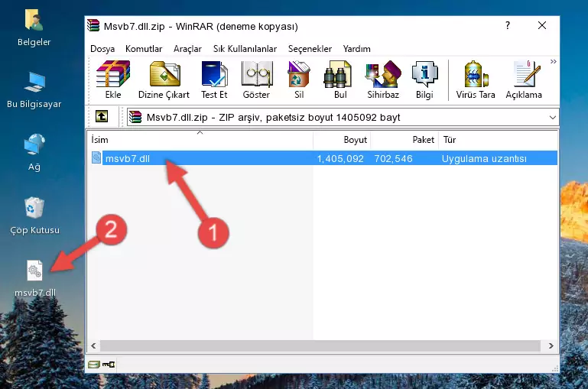This screenshot has width=588, height=389.
Task: Open the Dosya menu
Action: pos(102,49)
